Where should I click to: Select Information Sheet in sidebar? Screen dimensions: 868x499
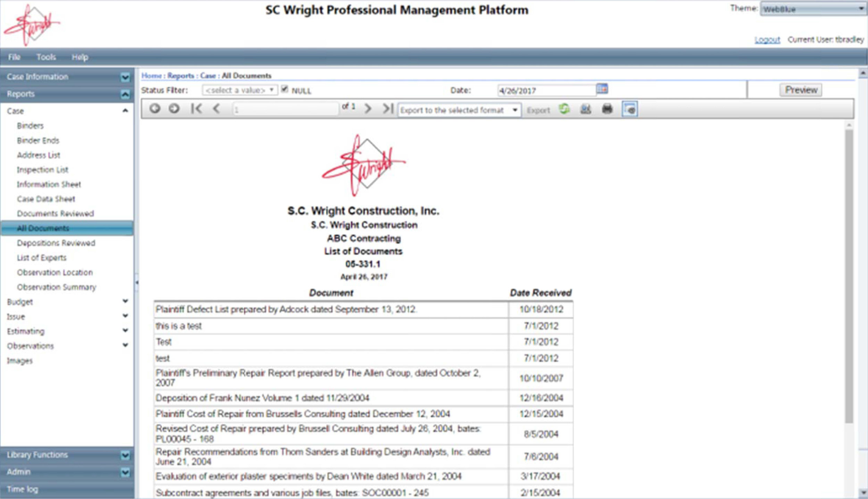pyautogui.click(x=49, y=184)
